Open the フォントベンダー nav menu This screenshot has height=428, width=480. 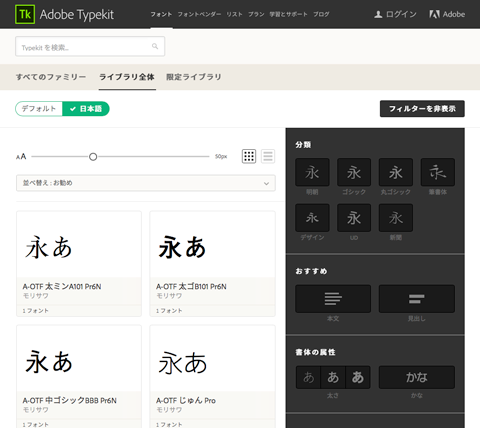[199, 14]
